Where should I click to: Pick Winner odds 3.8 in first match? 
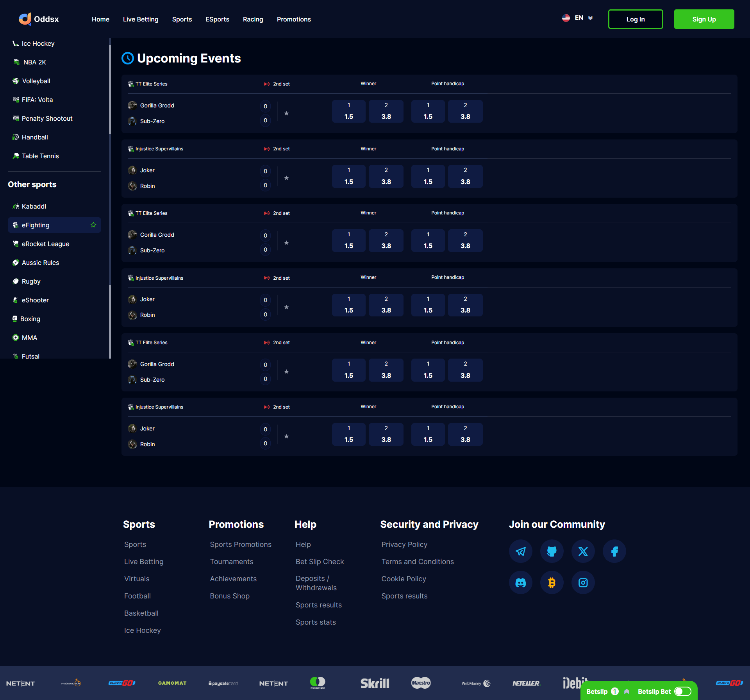click(386, 111)
